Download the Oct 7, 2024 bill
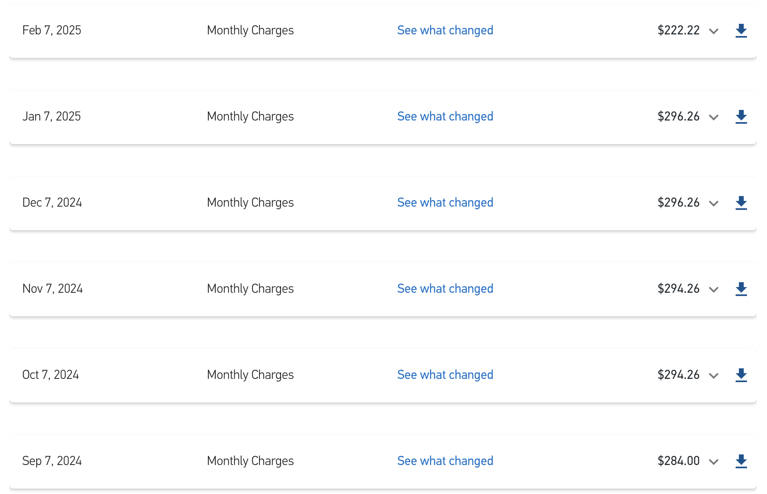This screenshot has height=494, width=767. (x=741, y=375)
